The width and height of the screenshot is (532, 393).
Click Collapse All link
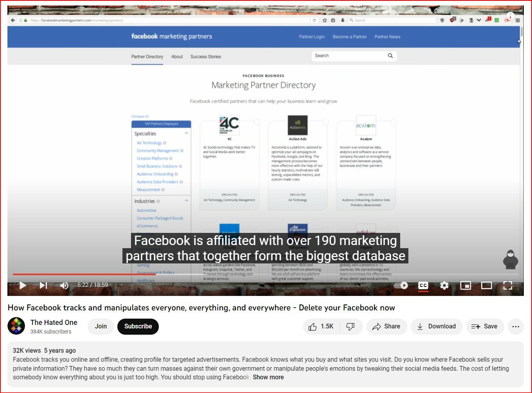[x=140, y=117]
